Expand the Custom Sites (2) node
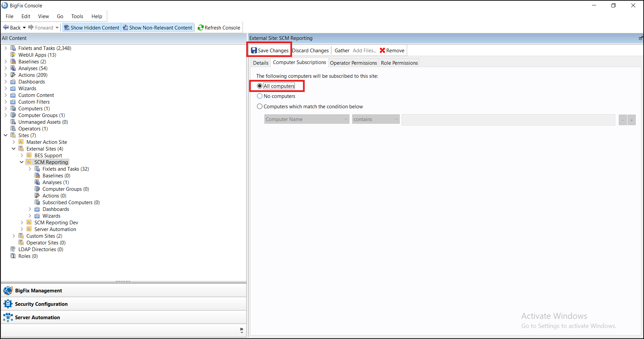This screenshot has width=644, height=339. tap(14, 236)
